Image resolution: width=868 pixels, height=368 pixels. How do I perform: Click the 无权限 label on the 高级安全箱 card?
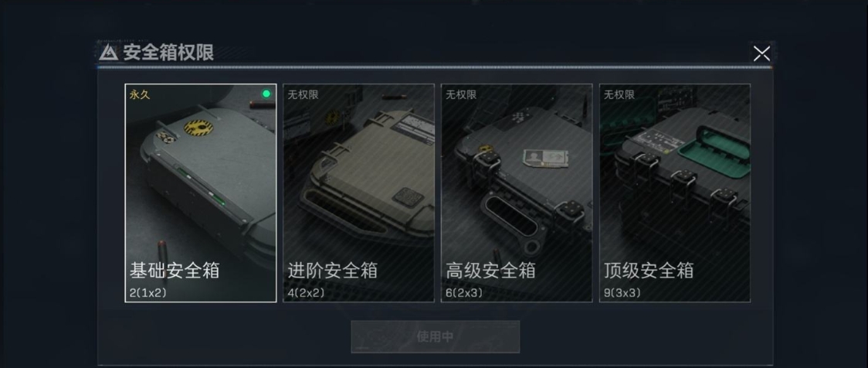click(461, 95)
